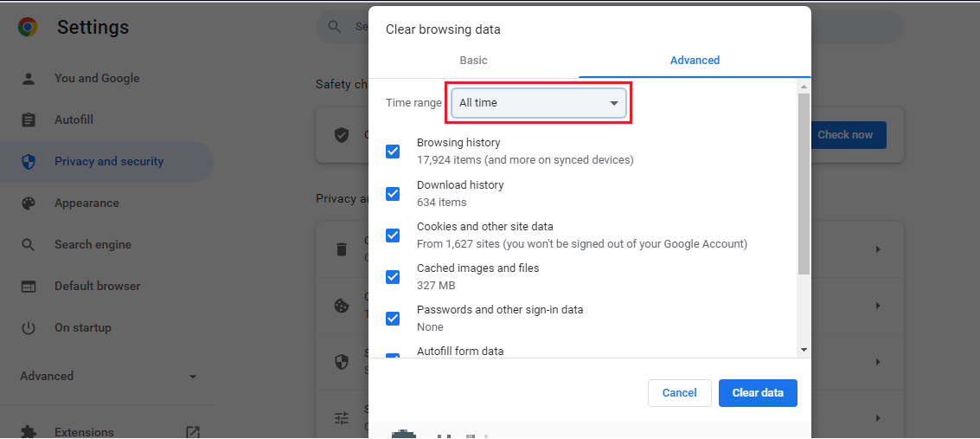Select the Advanced tab
Screen dimensions: 980x439
695,61
